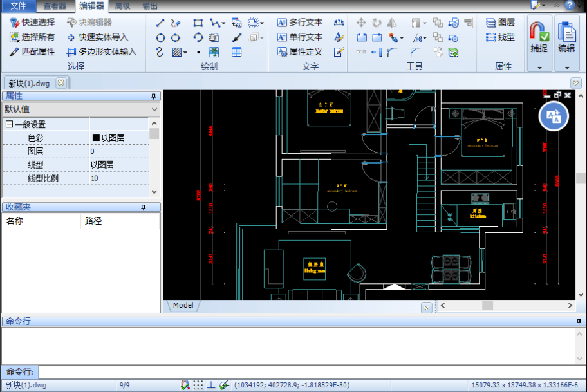
Task: Switch to the 高级 tab
Action: (x=122, y=6)
